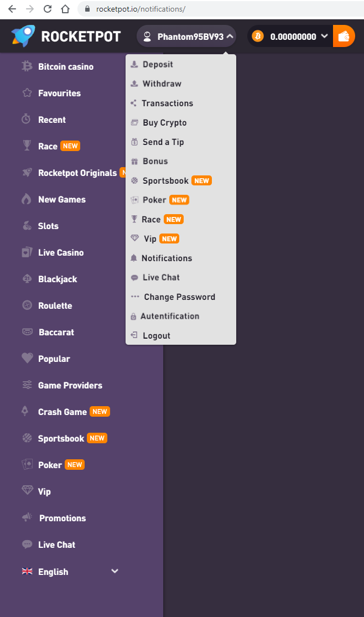
Task: Click the Bitcoin coin icon in header
Action: (258, 37)
